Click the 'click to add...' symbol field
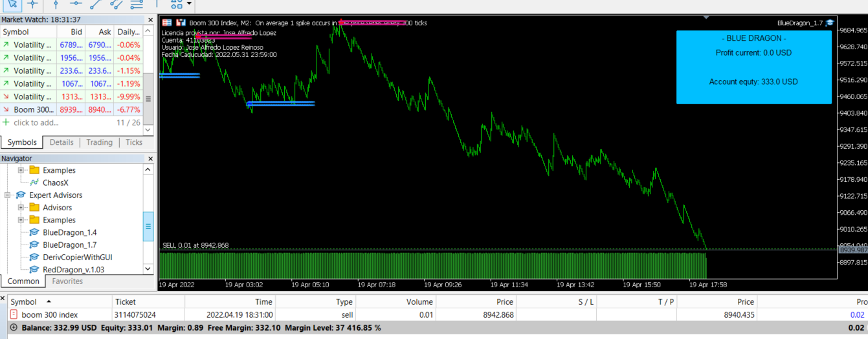The height and width of the screenshot is (339, 868). point(36,122)
